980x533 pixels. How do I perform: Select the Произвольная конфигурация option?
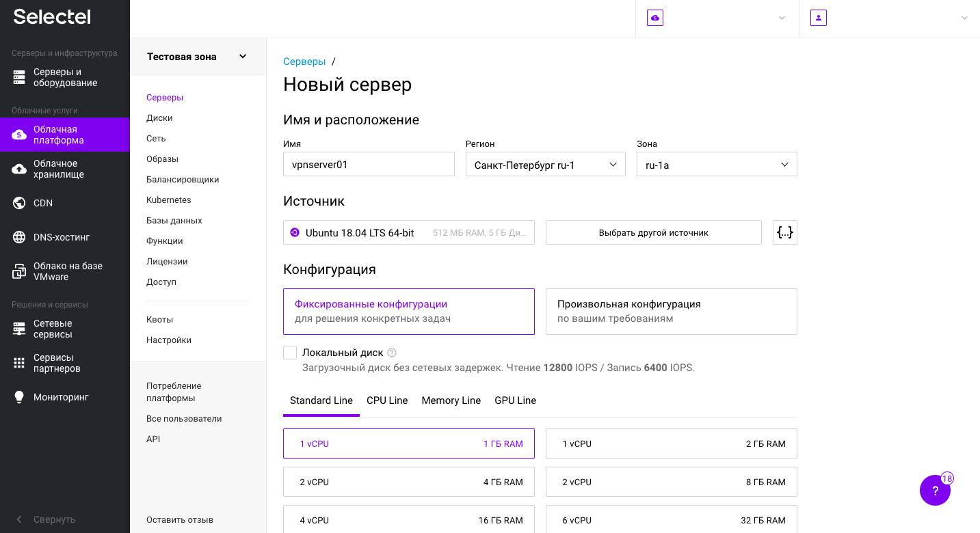pos(671,311)
